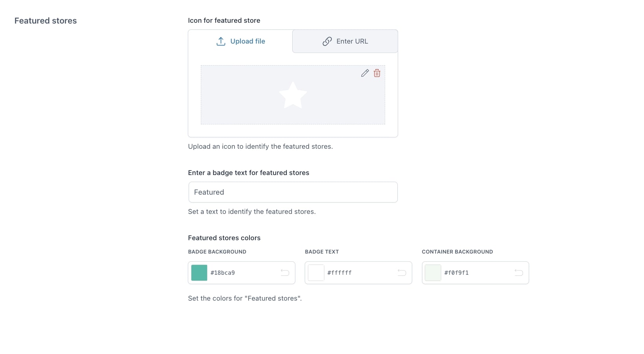The image size is (644, 354).
Task: Delete the uploaded star icon
Action: (377, 73)
